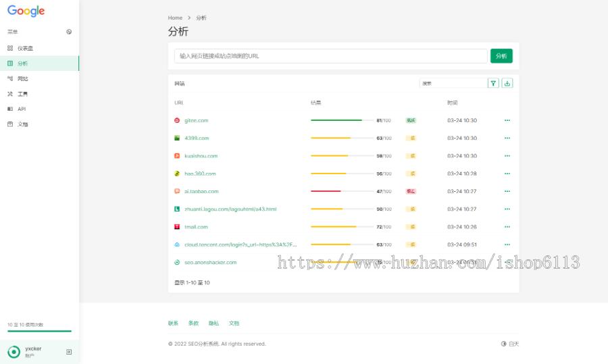Open kuaishou.com report link

(201, 156)
